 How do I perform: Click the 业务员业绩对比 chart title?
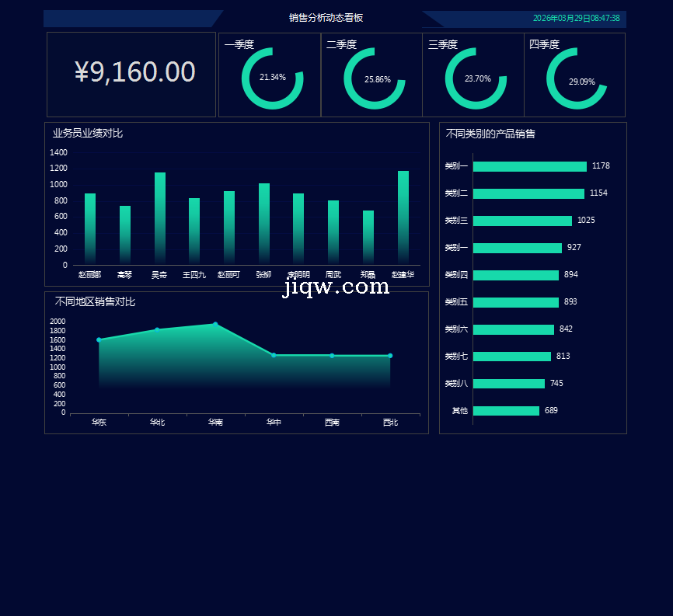[x=88, y=134]
